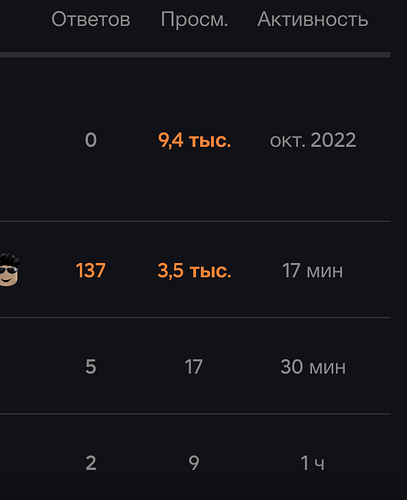This screenshot has width=407, height=500.
Task: Open the окт. 2022 activity date
Action: (313, 140)
